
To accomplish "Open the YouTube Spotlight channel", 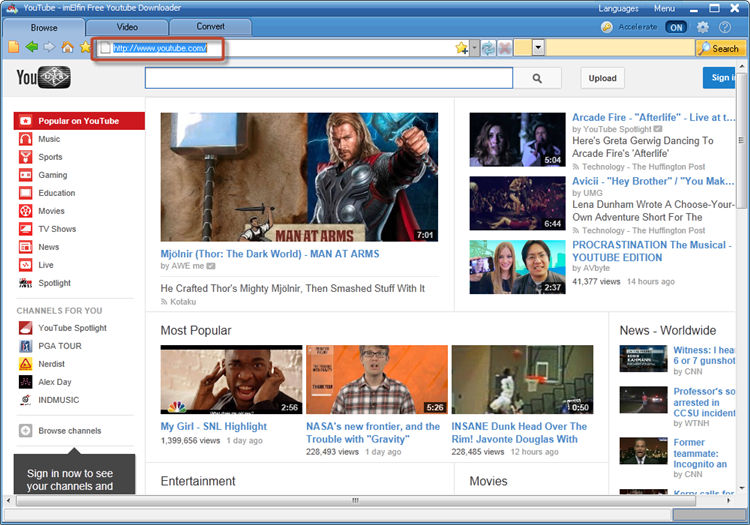I will tap(72, 328).
